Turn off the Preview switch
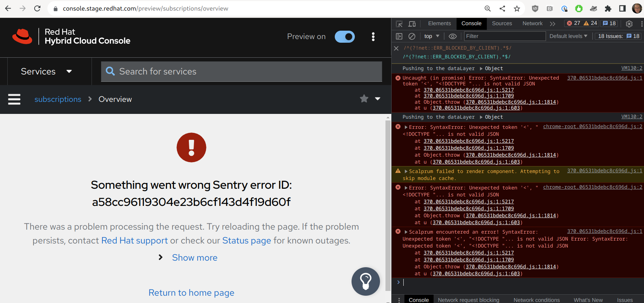The image size is (644, 303). coord(345,37)
